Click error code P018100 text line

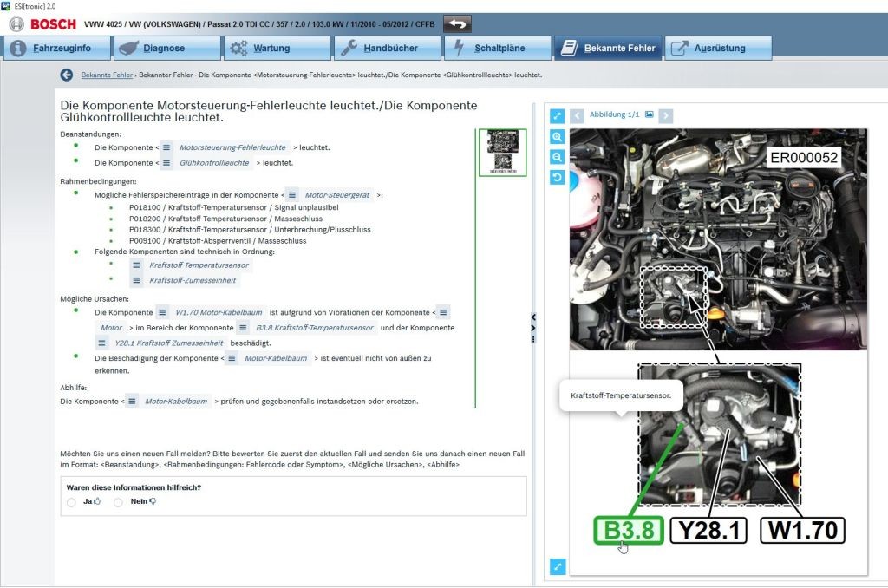[x=234, y=207]
